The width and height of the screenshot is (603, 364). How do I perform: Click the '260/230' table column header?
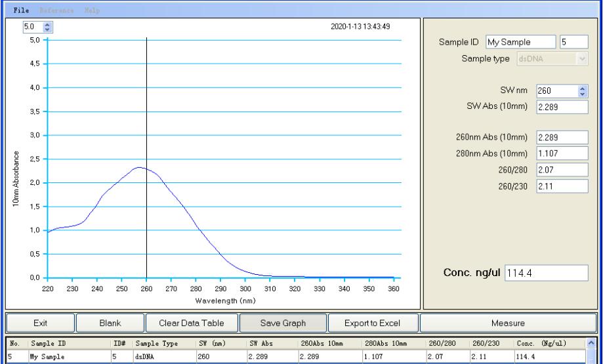(x=492, y=343)
